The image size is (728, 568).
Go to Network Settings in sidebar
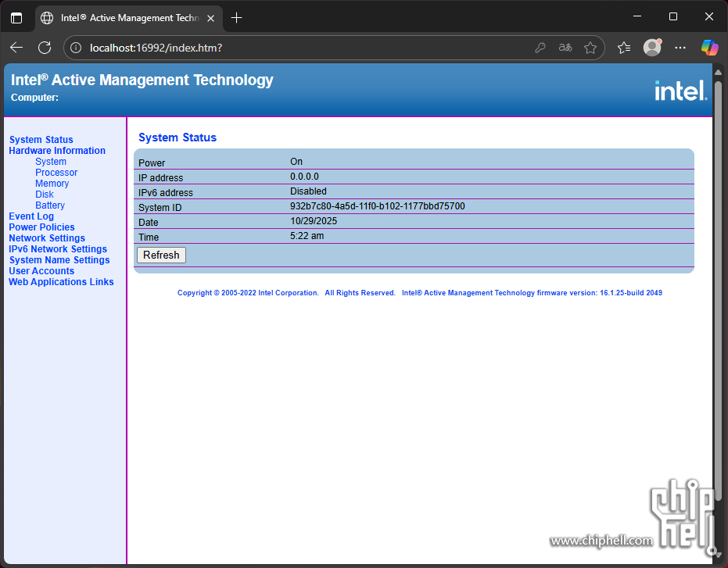point(47,238)
